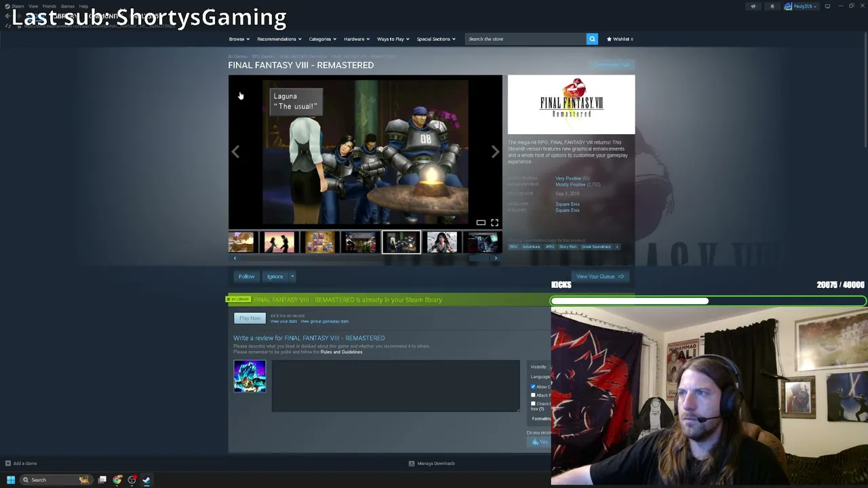The height and width of the screenshot is (488, 868).
Task: Click the thumbs-up Yes recommend button
Action: 539,442
